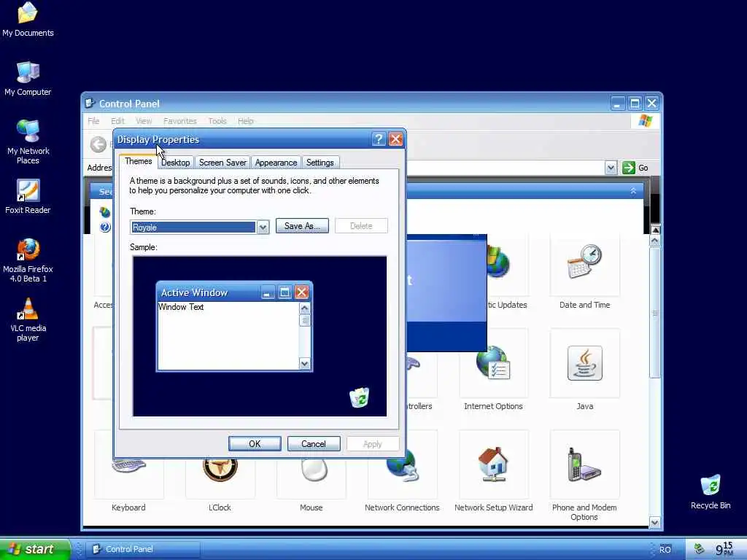Click the Back arrow in Control Panel toolbar
Viewport: 747px width, 560px height.
pyautogui.click(x=98, y=144)
